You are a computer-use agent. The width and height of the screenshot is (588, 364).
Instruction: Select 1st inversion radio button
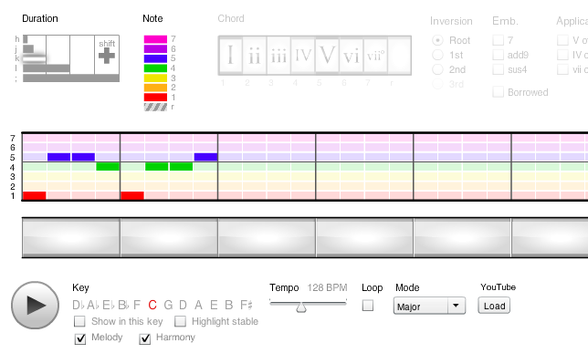(437, 55)
